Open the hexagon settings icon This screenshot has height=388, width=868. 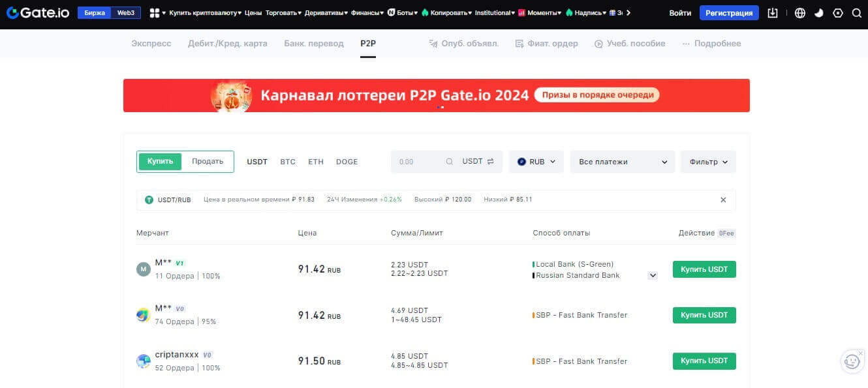coord(838,13)
